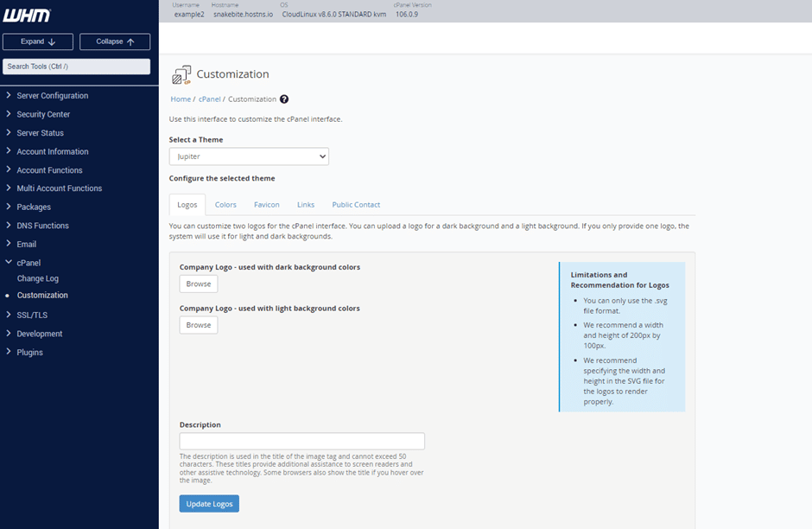This screenshot has height=529, width=812.
Task: Switch to the Colors tab
Action: (225, 205)
